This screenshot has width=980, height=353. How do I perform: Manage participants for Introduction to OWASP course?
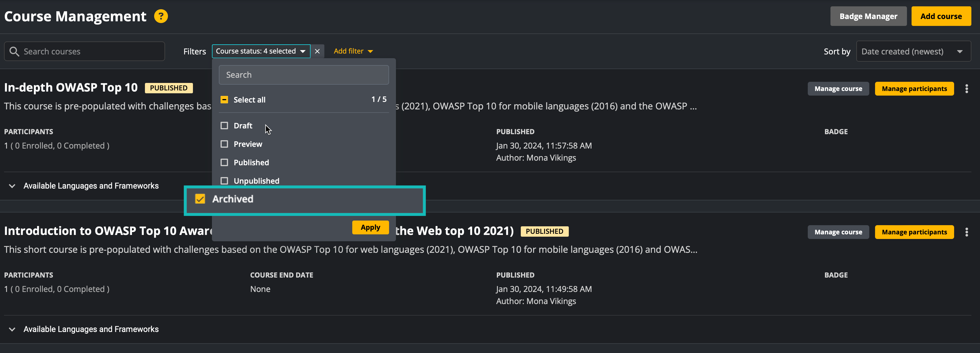(x=914, y=232)
